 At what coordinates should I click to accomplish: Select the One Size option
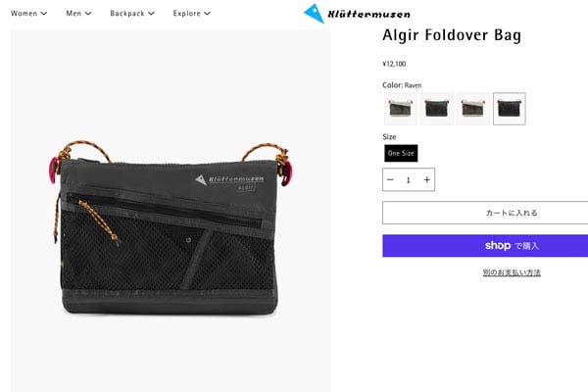tap(401, 153)
